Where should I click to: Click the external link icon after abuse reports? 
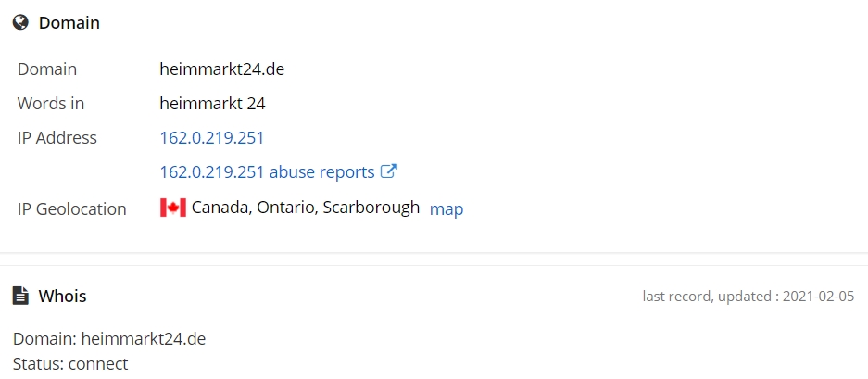point(389,171)
